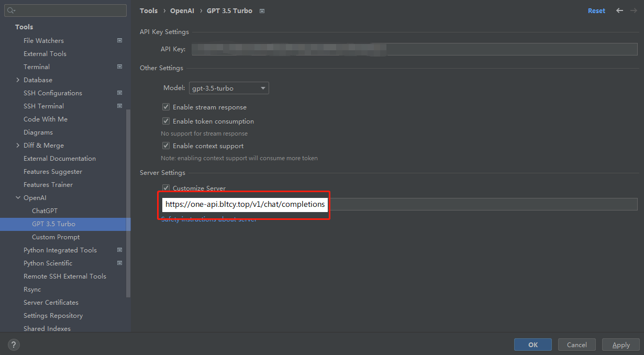Click the 'API Key Settings' section heading
The height and width of the screenshot is (355, 644).
[164, 32]
